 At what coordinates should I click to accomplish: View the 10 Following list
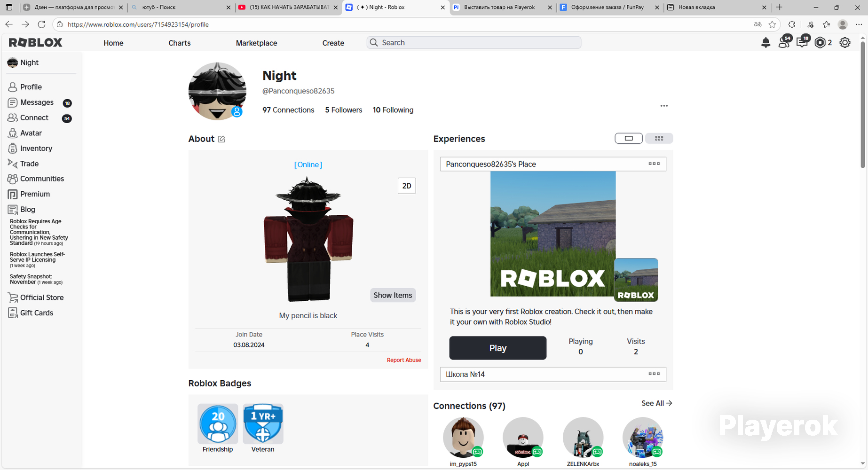[x=393, y=110]
